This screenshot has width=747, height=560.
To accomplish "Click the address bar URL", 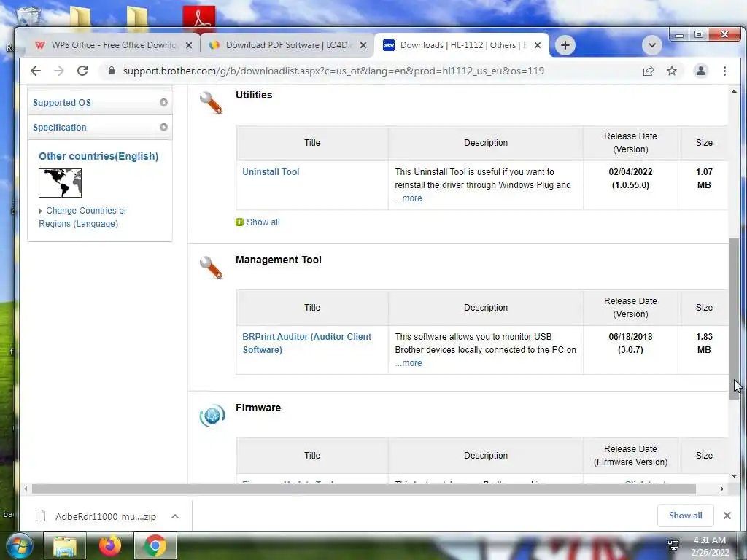I will pyautogui.click(x=333, y=71).
